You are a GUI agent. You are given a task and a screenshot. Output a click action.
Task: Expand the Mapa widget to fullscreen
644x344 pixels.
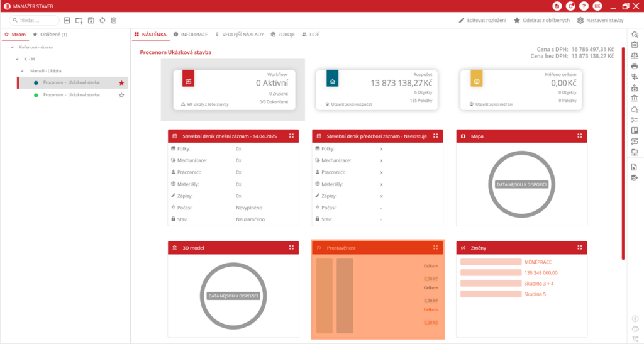pyautogui.click(x=579, y=136)
